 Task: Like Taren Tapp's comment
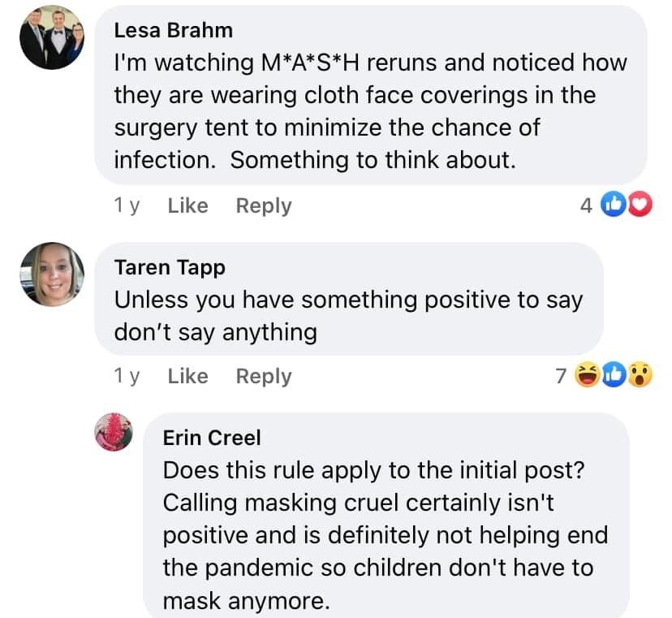pyautogui.click(x=187, y=377)
